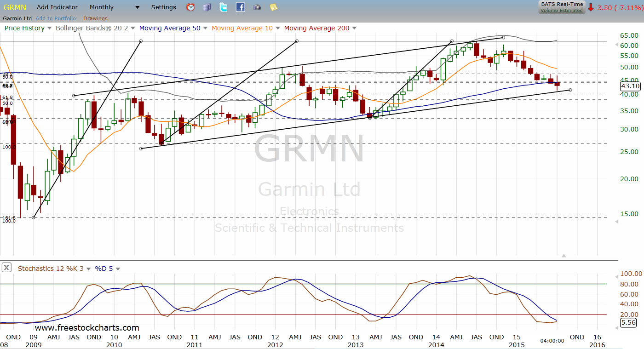Click the Stochastics 12 %K 3 label
This screenshot has height=349, width=644.
pos(51,269)
